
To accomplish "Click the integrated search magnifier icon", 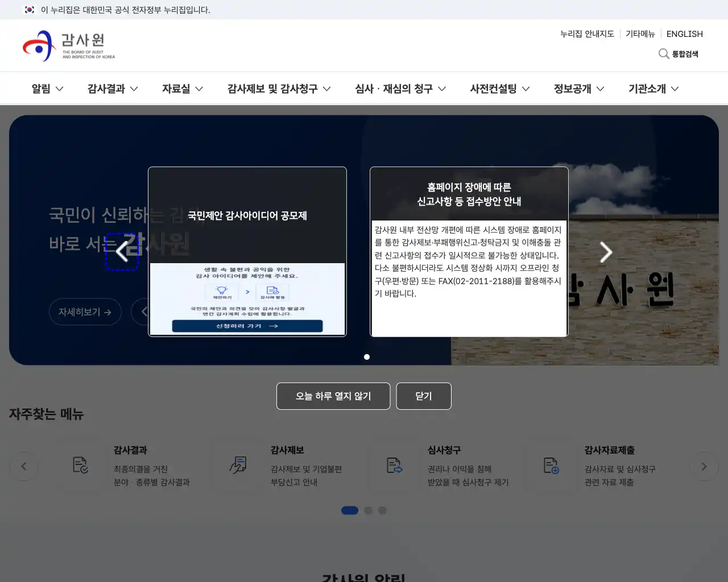I will point(664,54).
